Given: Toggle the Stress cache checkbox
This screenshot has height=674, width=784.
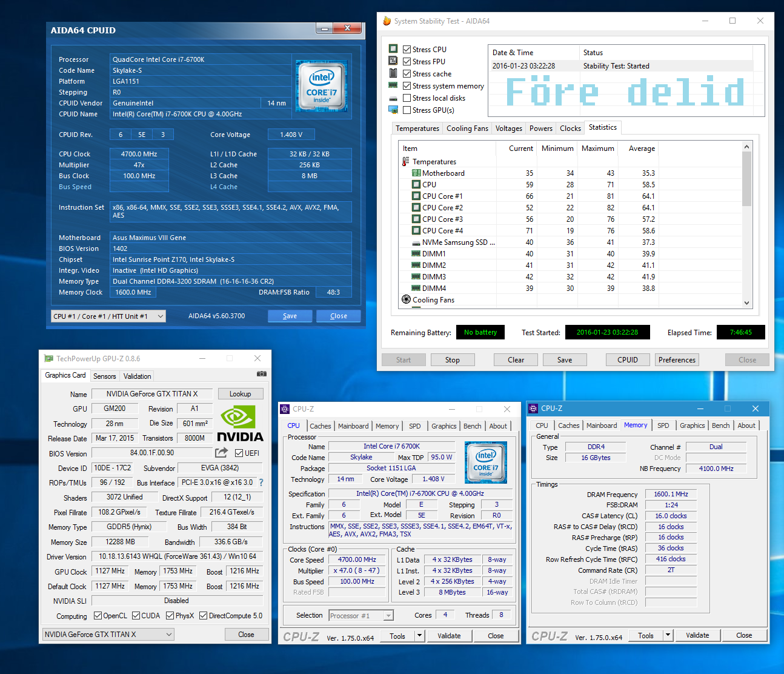Looking at the screenshot, I should click(407, 74).
